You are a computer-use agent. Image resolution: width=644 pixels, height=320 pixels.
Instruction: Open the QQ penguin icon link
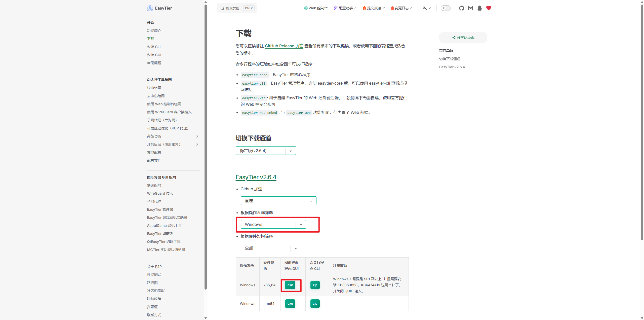(x=479, y=8)
